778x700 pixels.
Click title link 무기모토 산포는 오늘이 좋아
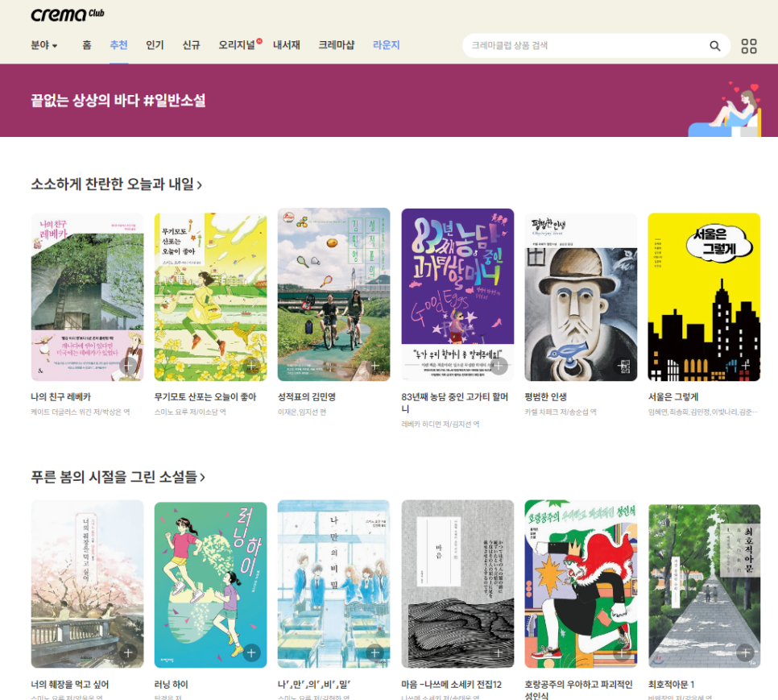[x=205, y=397]
